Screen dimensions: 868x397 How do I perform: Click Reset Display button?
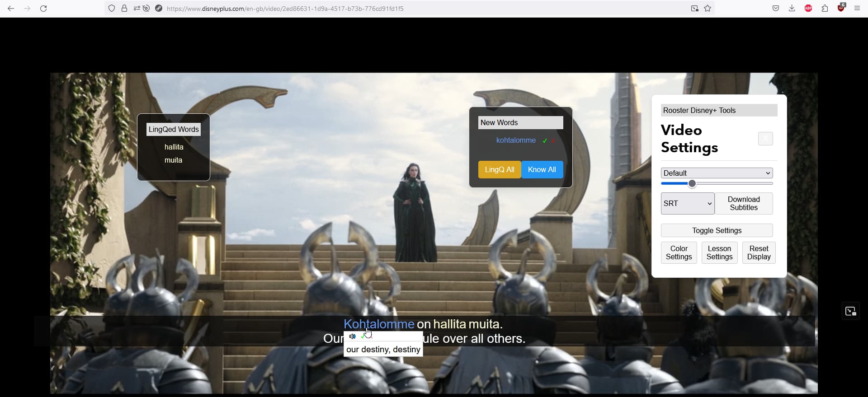[x=759, y=253]
